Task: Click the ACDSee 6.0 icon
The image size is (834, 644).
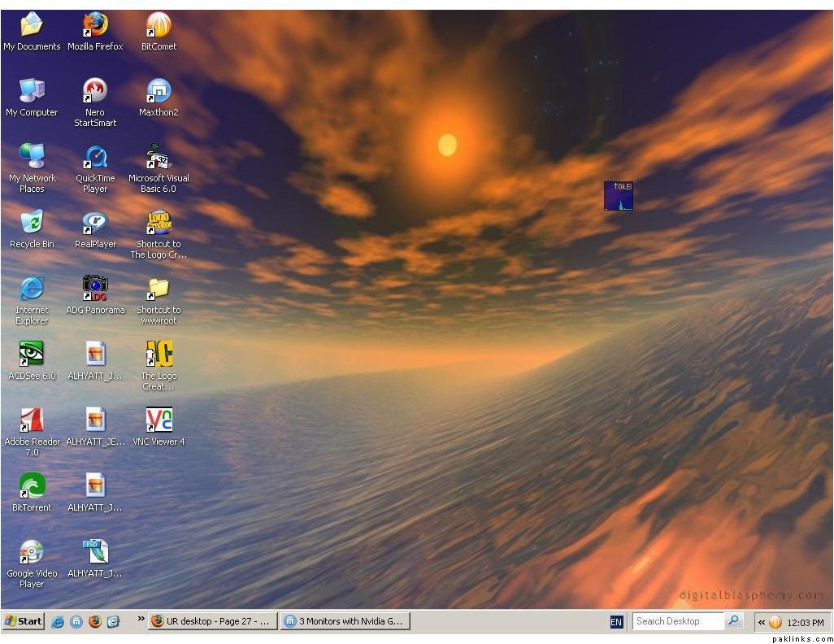Action: pos(32,355)
